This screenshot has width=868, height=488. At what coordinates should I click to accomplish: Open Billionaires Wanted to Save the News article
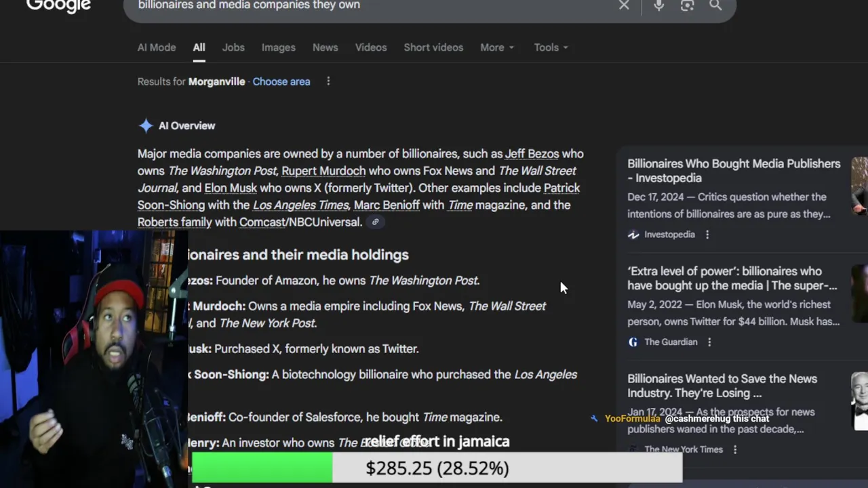[x=722, y=386]
